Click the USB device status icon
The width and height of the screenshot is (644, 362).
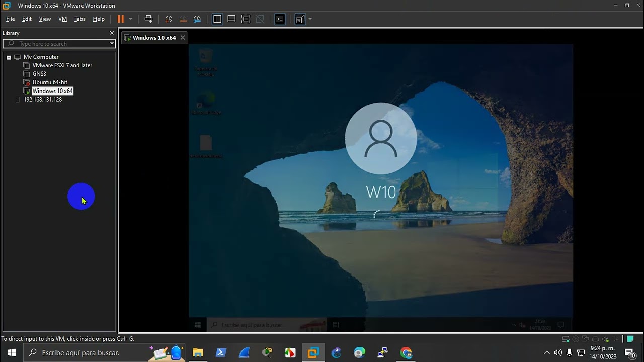pos(615,339)
